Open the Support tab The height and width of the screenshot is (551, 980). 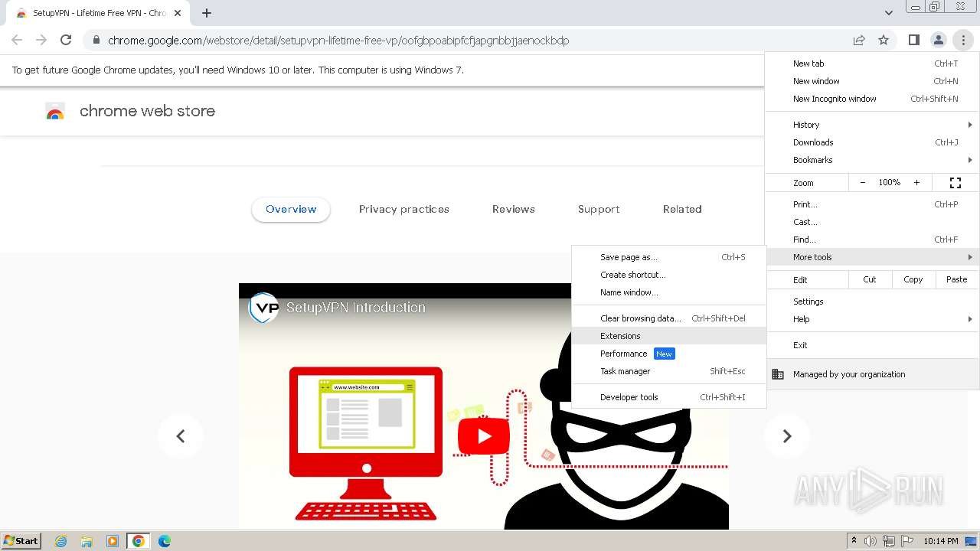[x=599, y=209]
